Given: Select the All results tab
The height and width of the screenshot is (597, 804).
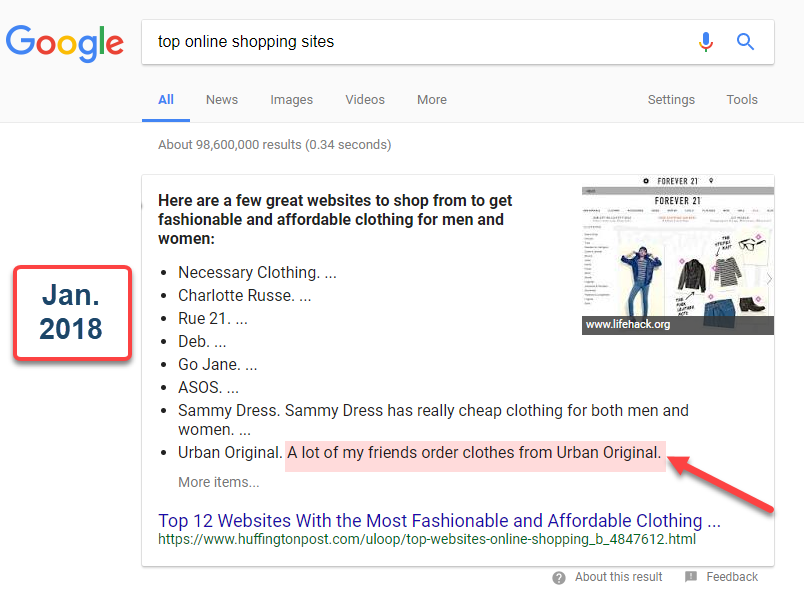Looking at the screenshot, I should [166, 100].
